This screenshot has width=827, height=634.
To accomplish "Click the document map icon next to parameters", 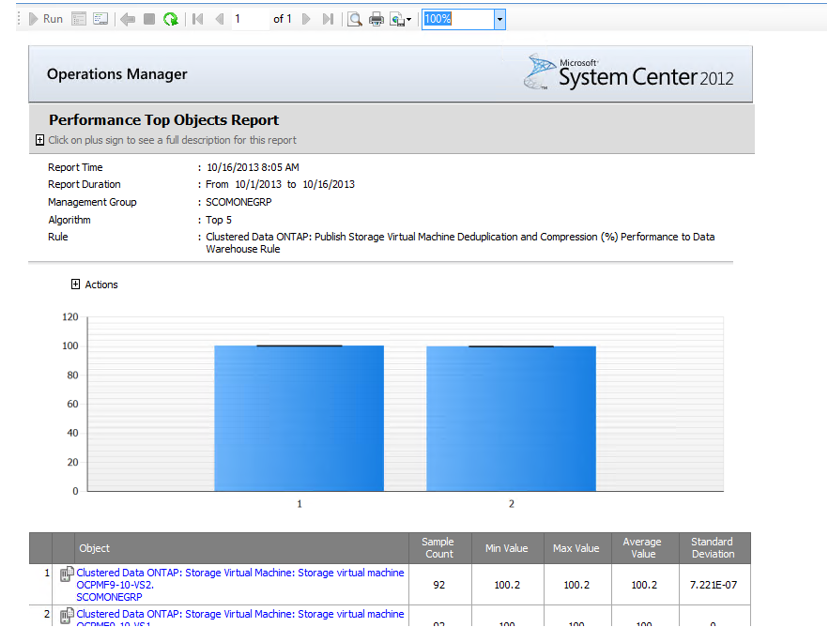I will (100, 19).
